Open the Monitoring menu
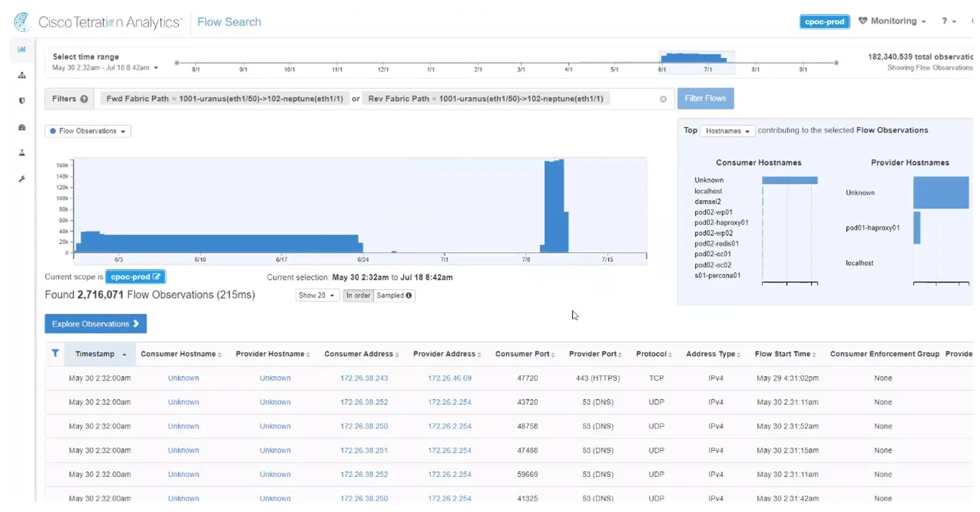 coord(893,21)
